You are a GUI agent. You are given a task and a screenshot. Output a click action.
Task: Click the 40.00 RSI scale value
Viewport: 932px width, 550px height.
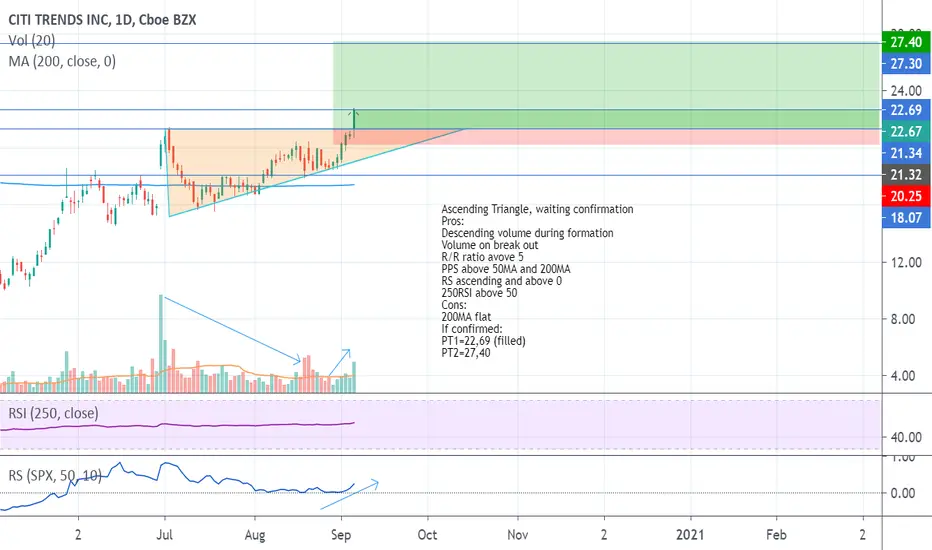click(906, 437)
